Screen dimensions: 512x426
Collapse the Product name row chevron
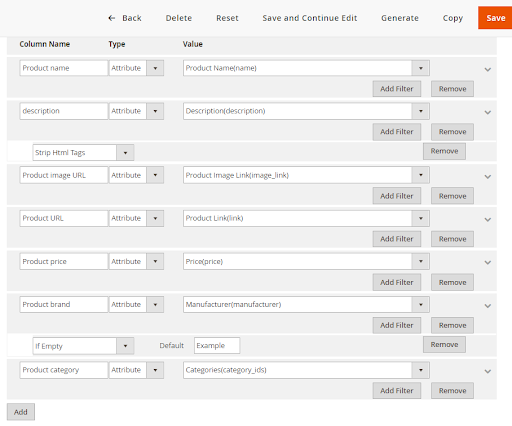(x=488, y=69)
